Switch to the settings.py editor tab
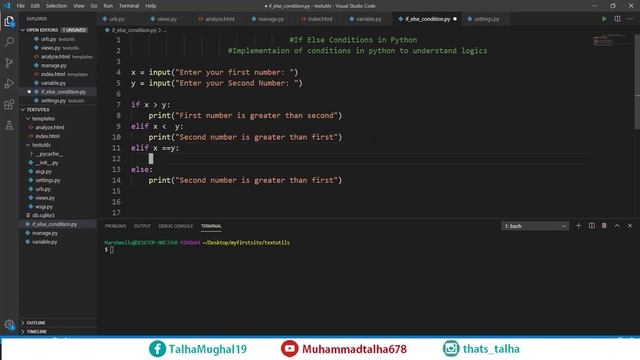640x360 pixels. tap(486, 19)
